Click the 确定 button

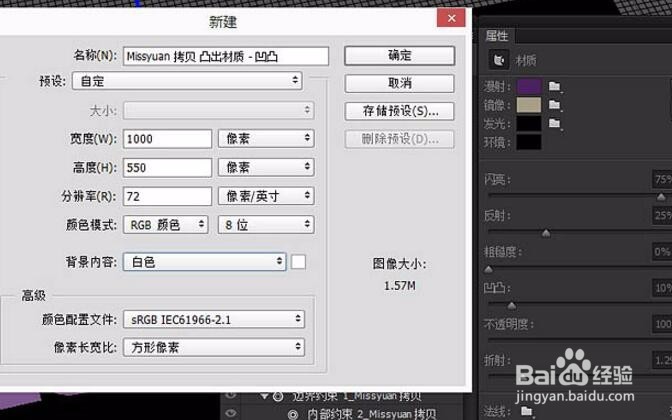[x=399, y=56]
